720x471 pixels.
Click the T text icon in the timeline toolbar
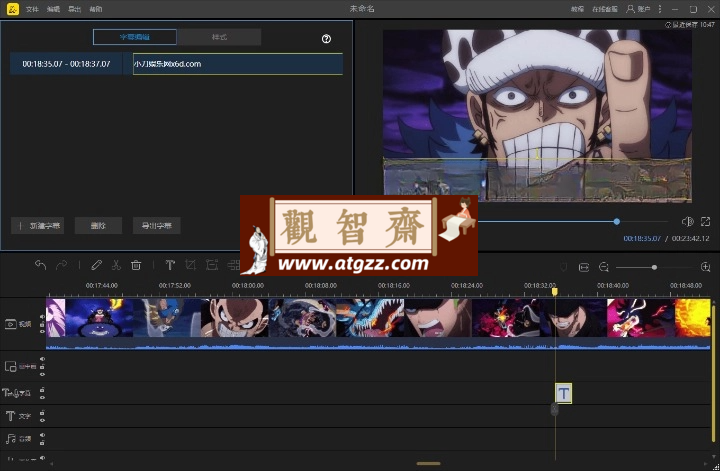(170, 265)
